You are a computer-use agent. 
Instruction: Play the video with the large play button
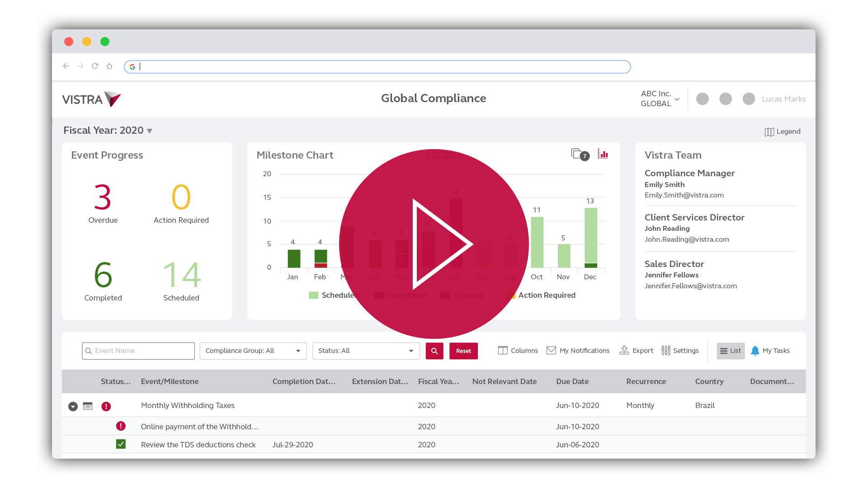click(x=434, y=244)
